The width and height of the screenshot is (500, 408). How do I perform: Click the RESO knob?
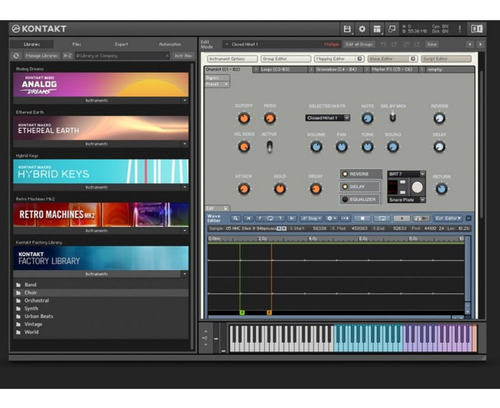click(x=269, y=118)
